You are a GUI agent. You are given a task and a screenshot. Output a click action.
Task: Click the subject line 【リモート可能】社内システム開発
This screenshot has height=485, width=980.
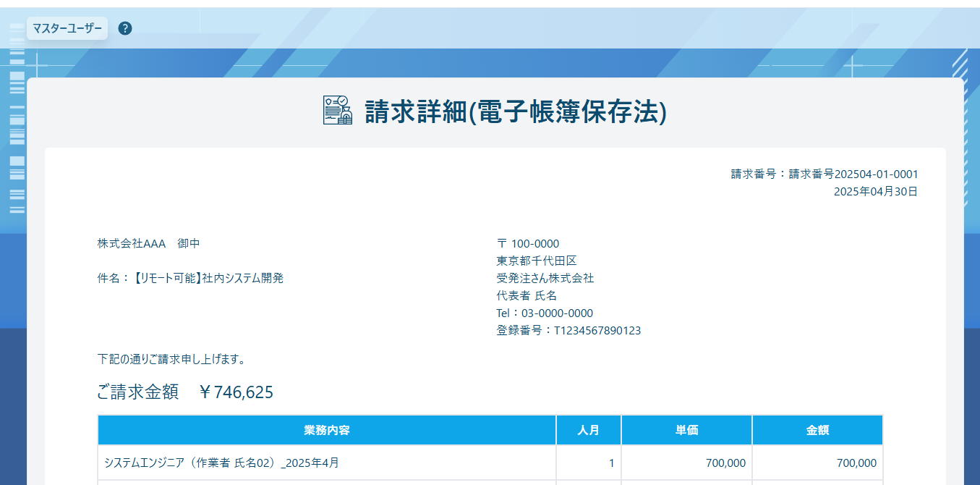208,278
